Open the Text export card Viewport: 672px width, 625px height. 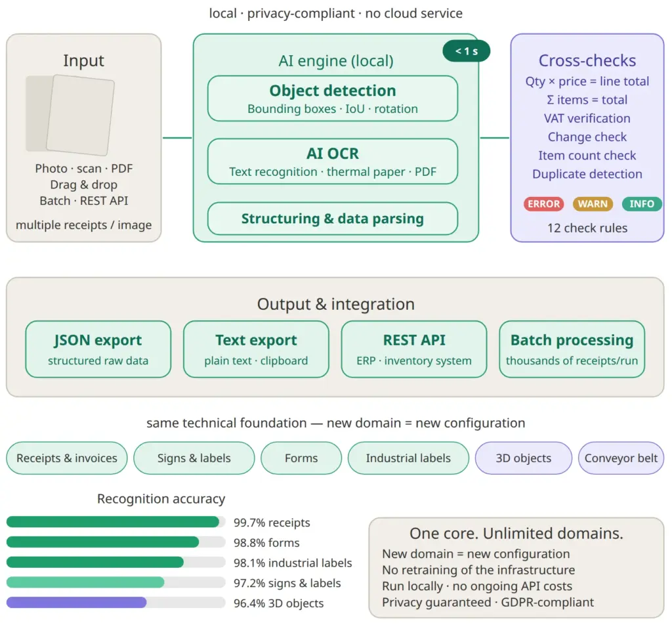tap(257, 349)
